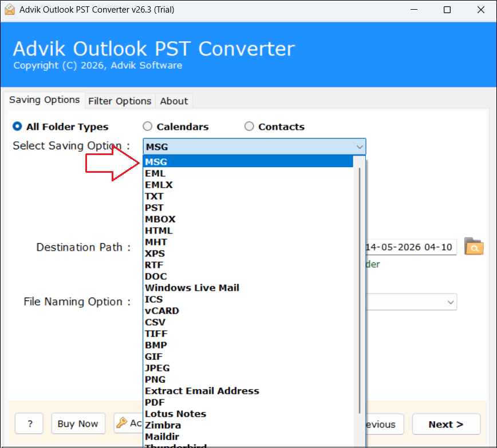Pick PST as saving option

pyautogui.click(x=248, y=208)
